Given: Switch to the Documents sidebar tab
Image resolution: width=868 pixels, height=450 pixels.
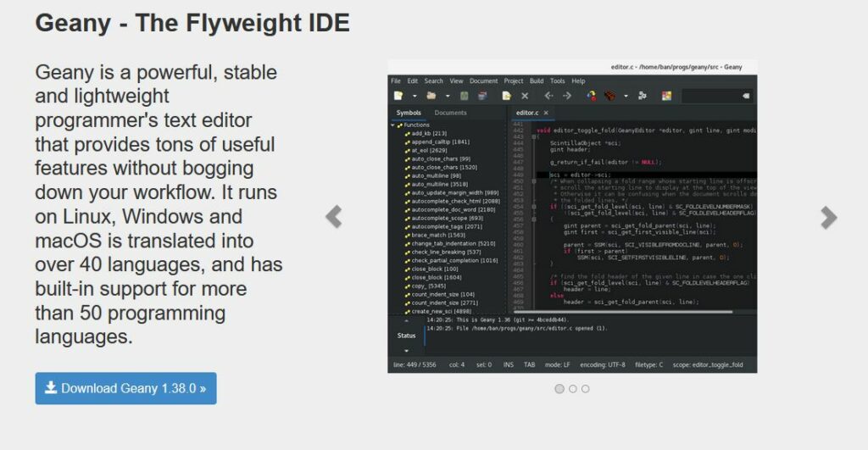Looking at the screenshot, I should click(x=450, y=113).
